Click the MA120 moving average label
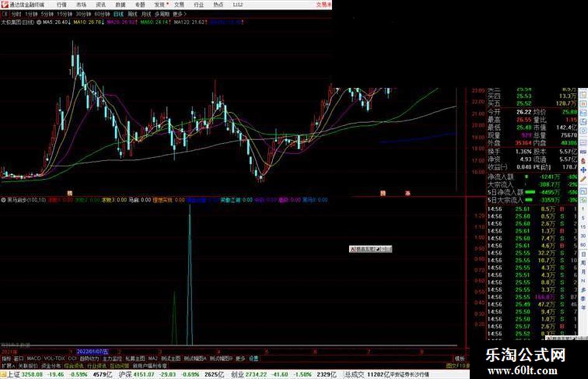 190,22
